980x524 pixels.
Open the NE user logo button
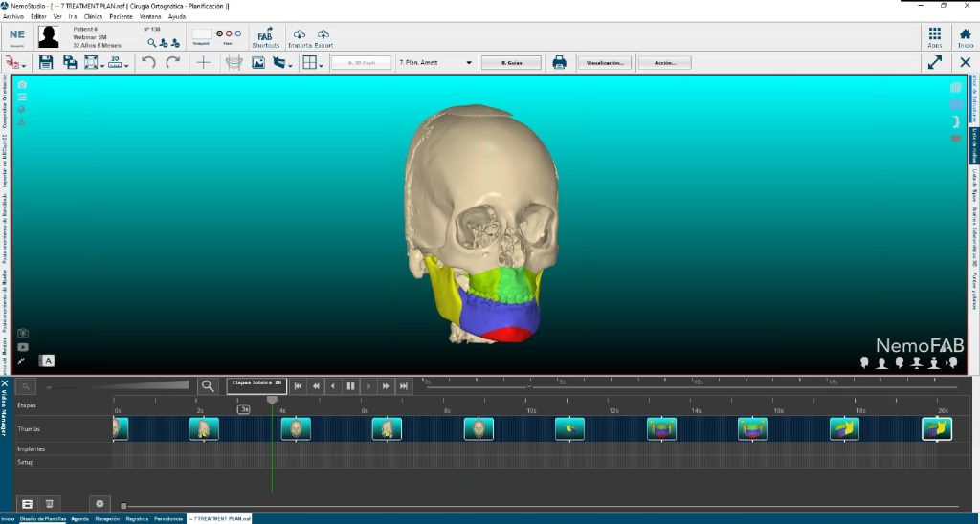(17, 37)
